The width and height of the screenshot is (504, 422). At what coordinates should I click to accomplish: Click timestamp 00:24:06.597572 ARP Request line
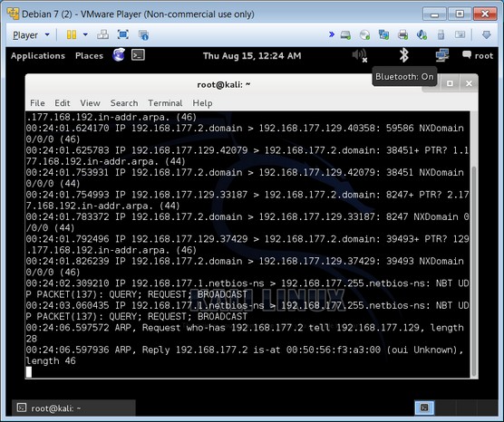coord(67,328)
